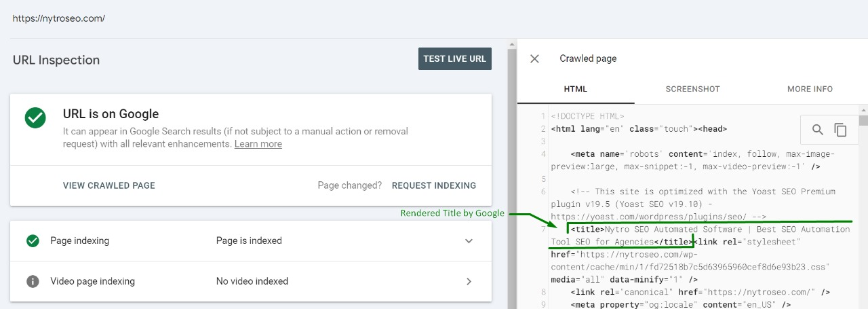
Task: Click the inspected URL field at the top
Action: point(59,18)
